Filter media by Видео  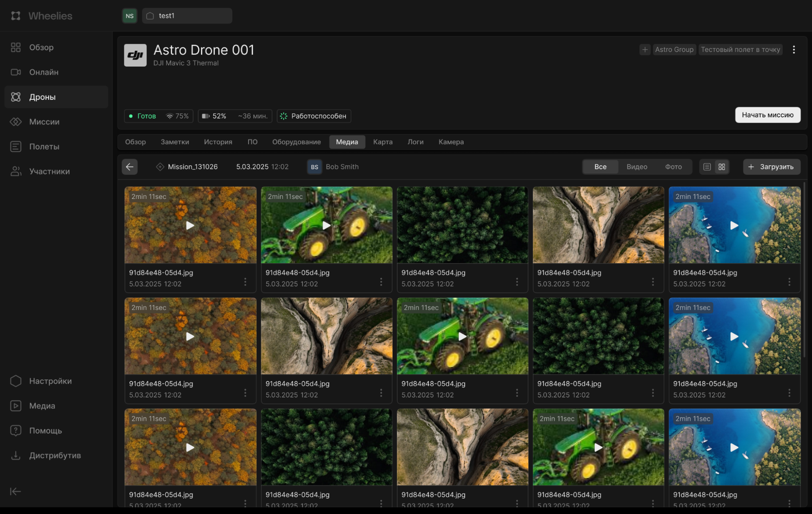[x=637, y=167]
